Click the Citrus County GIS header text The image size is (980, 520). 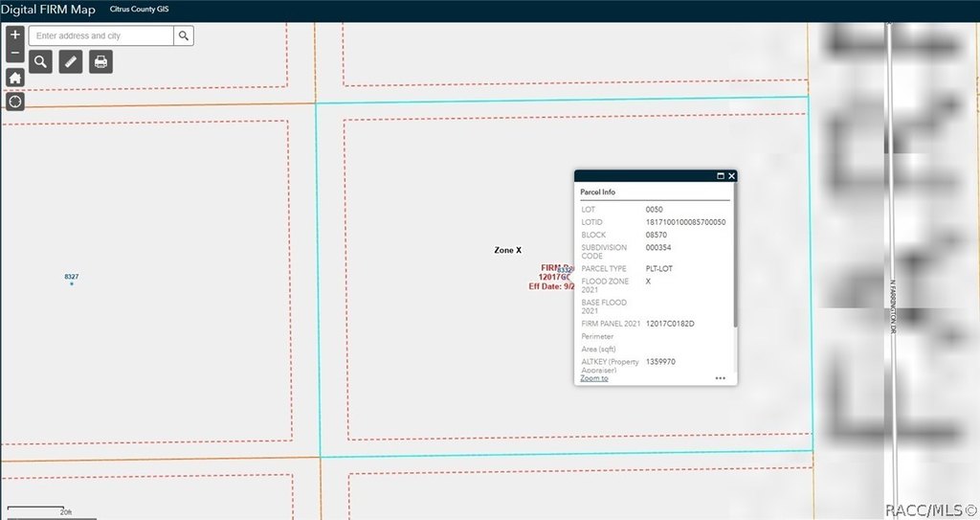139,9
